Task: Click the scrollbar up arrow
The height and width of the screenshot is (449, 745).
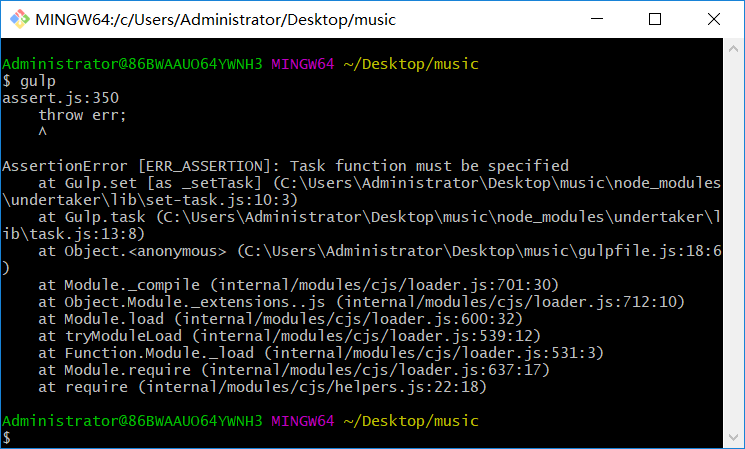Action: (x=733, y=48)
